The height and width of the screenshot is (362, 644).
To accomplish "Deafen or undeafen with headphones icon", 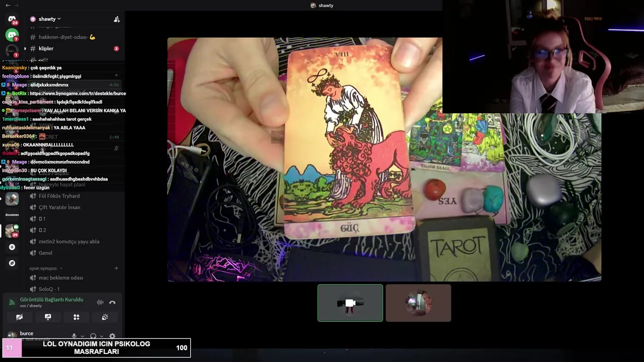I will click(x=93, y=336).
